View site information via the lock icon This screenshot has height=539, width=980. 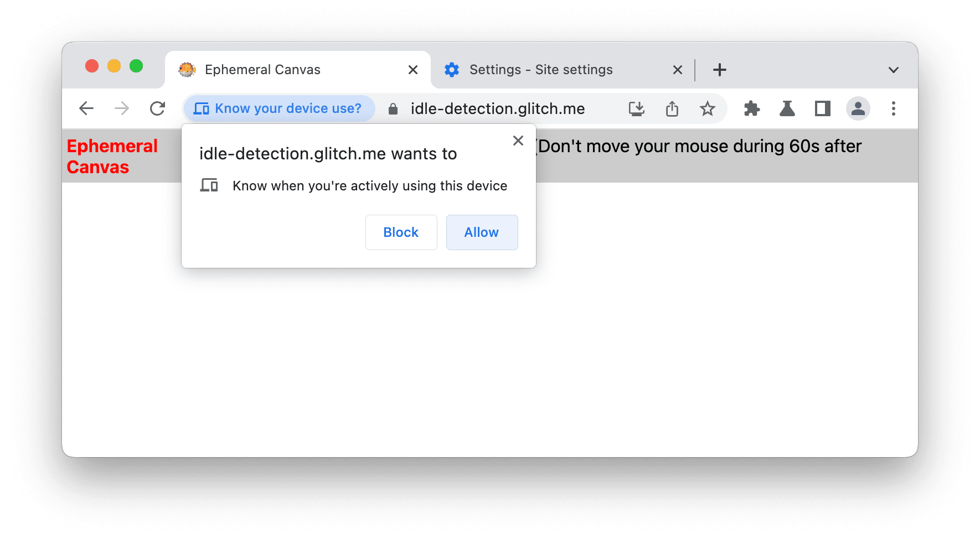click(x=394, y=108)
